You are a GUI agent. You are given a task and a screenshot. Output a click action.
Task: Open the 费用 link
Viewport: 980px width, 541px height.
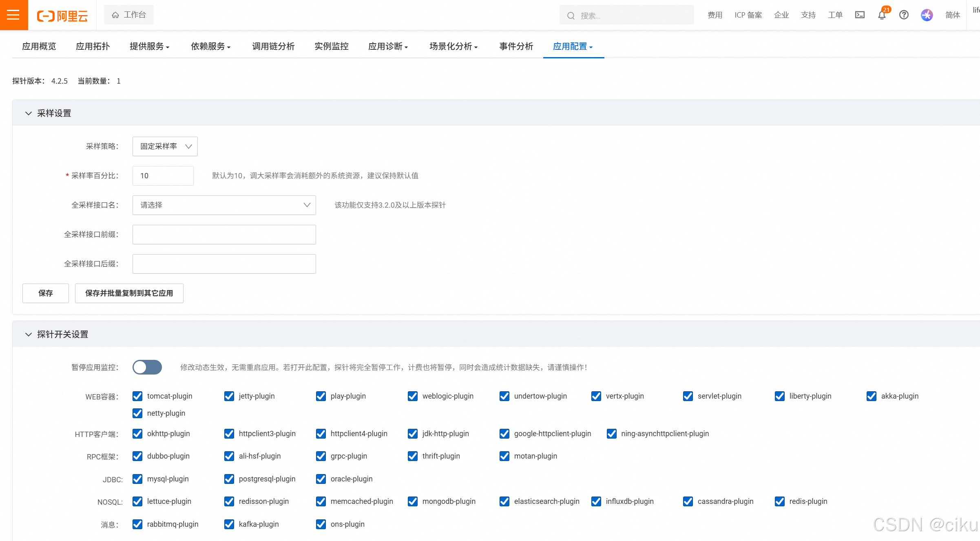coord(715,15)
